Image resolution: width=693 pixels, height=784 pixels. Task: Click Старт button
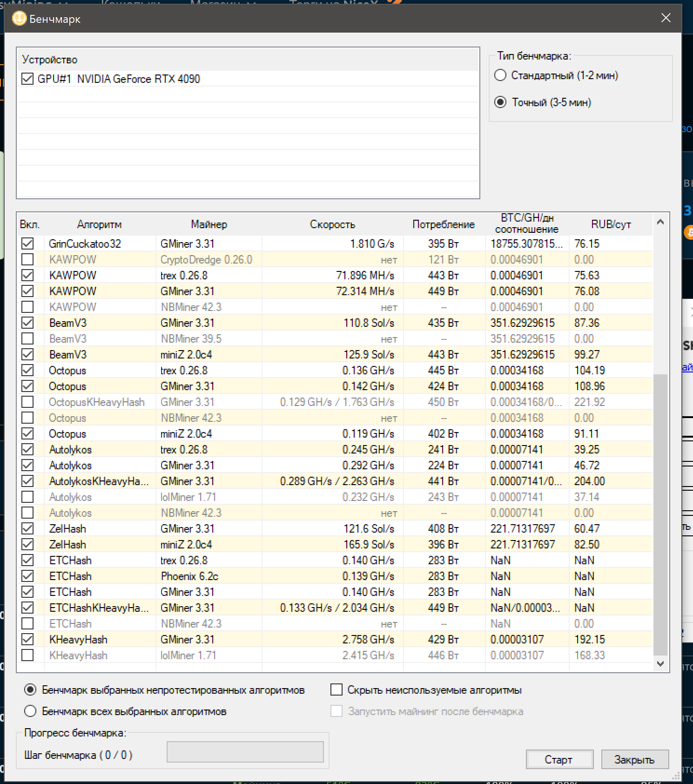click(x=559, y=759)
